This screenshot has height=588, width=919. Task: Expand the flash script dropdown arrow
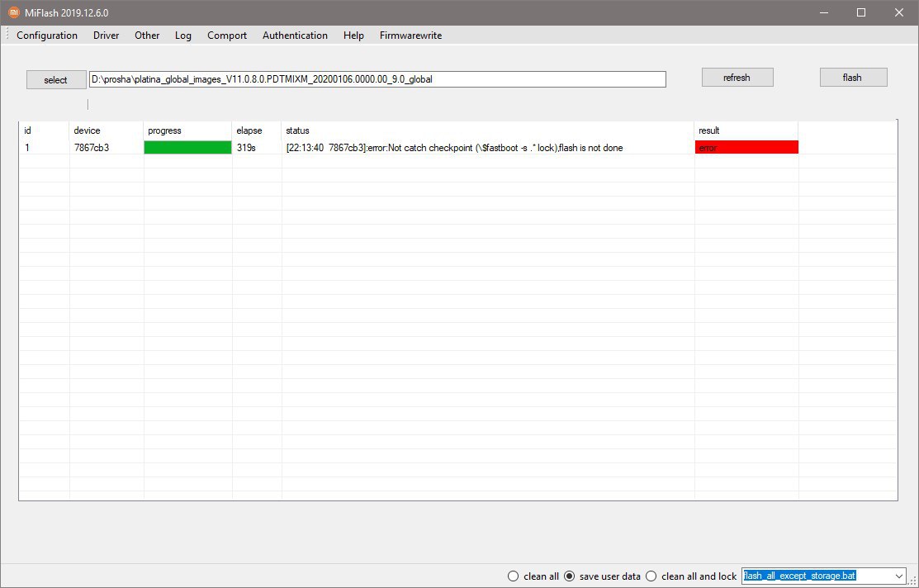[x=900, y=576]
